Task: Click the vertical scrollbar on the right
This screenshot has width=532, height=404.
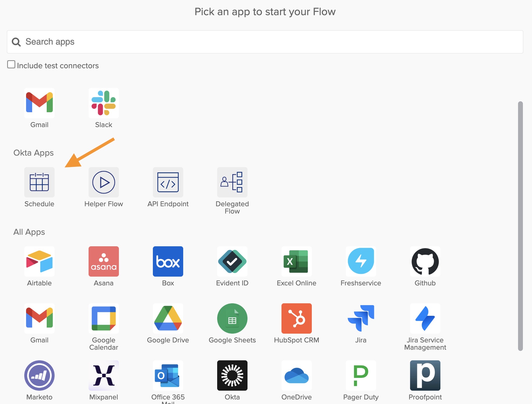Action: pos(520,226)
